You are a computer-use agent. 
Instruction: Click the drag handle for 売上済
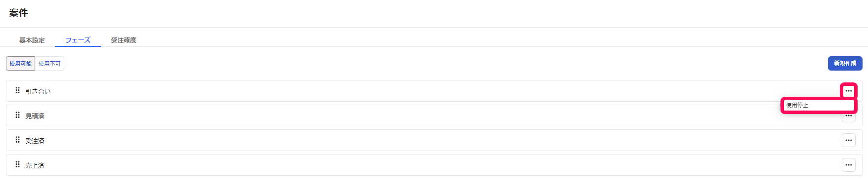pos(17,164)
